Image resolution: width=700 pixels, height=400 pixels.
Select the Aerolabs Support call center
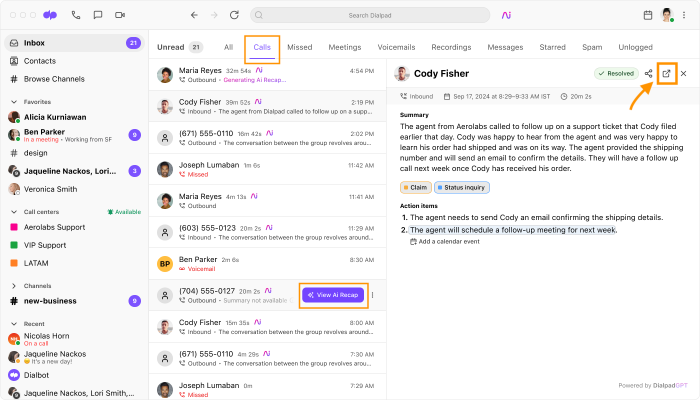[x=55, y=228]
